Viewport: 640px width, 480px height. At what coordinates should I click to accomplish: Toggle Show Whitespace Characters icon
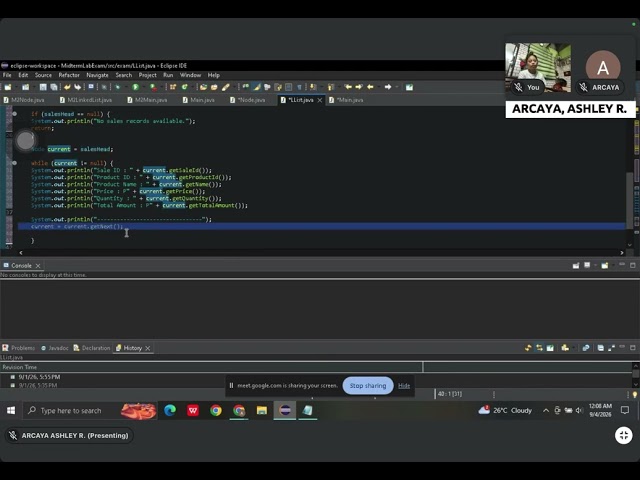(x=299, y=87)
